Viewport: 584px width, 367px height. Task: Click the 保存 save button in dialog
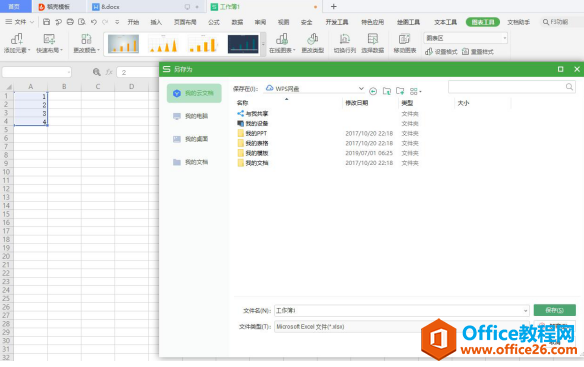click(x=555, y=310)
